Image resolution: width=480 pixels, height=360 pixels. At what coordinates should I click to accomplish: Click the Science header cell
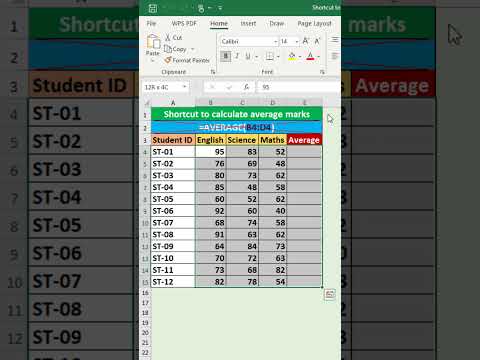point(242,140)
